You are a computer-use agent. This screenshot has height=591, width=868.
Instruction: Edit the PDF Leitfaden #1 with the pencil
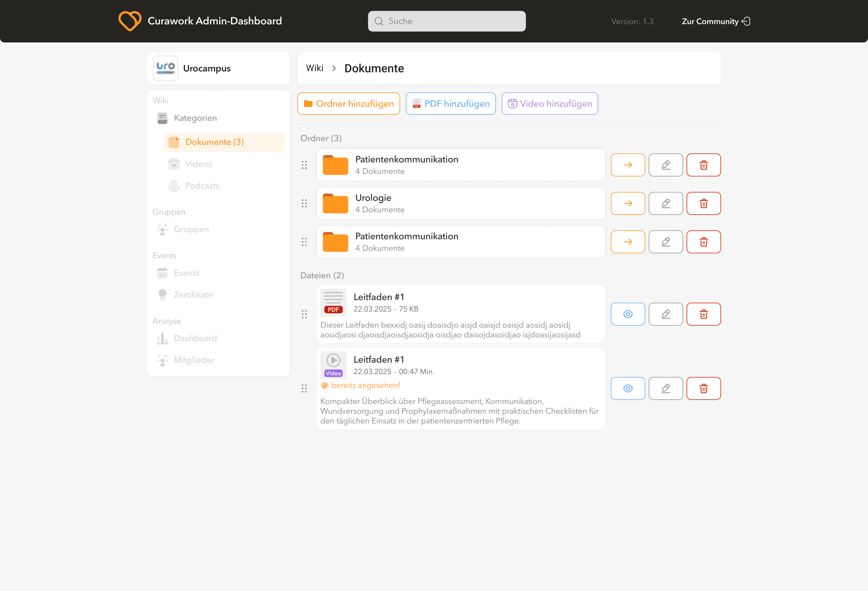666,314
